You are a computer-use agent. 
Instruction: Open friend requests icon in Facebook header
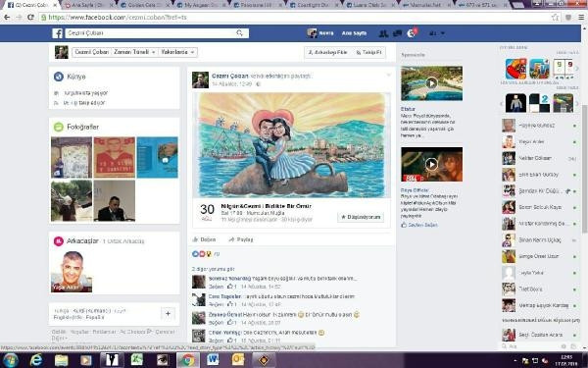383,33
